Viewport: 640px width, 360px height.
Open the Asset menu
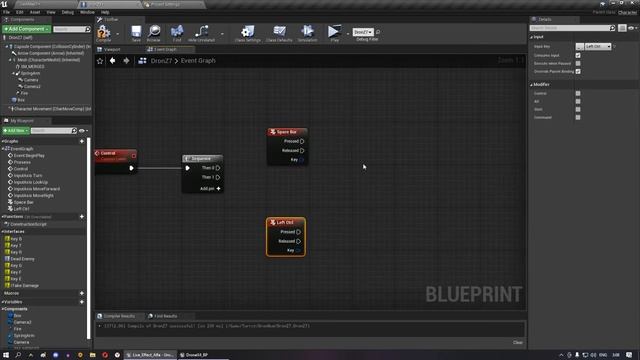coord(35,12)
